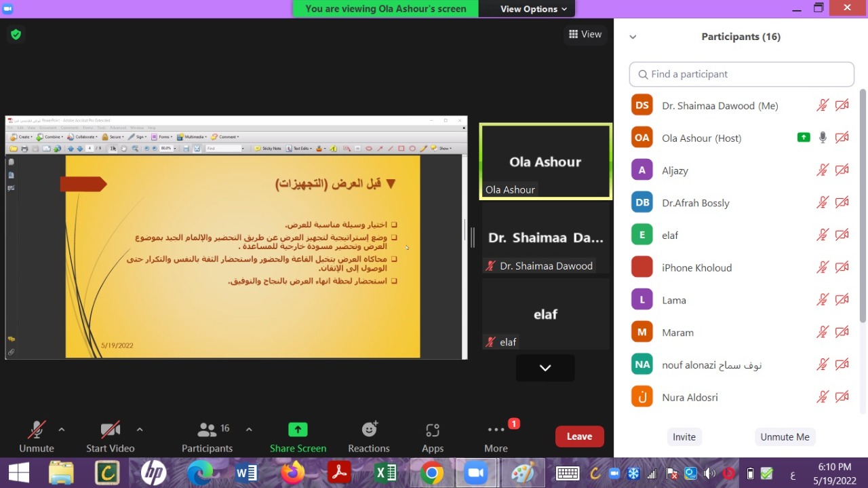Click the More three-dots icon
Screen dimensions: 868x488
tap(496, 430)
